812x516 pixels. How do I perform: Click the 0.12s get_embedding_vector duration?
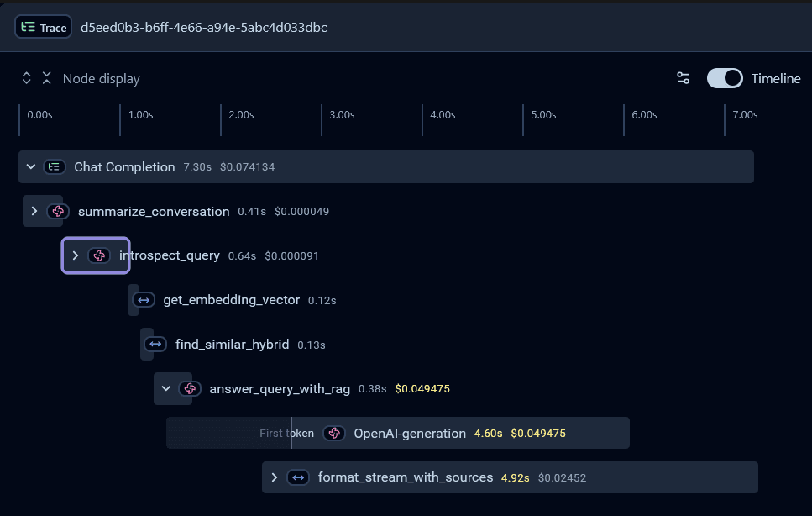click(x=322, y=301)
